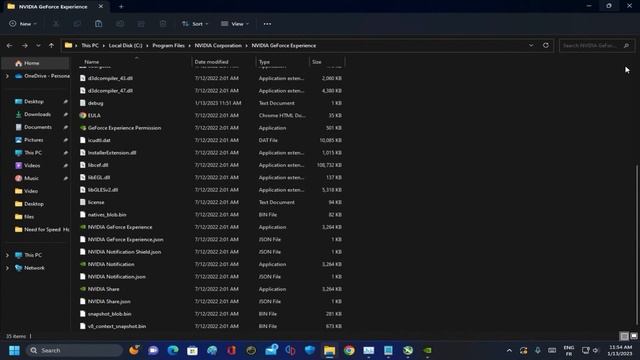Screen dimensions: 640x360
Task: Click Local Disk (C:) in breadcrumb
Action: 125,45
